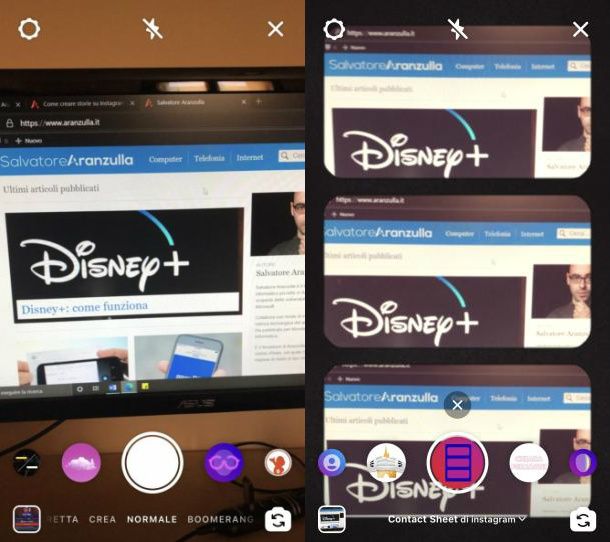Flip camera in right screen
Screen dimensions: 610x542
click(x=583, y=520)
